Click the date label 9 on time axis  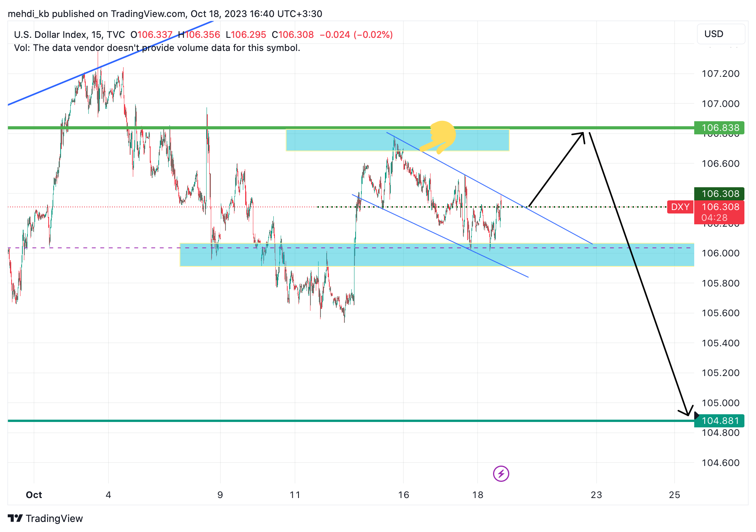(x=220, y=495)
